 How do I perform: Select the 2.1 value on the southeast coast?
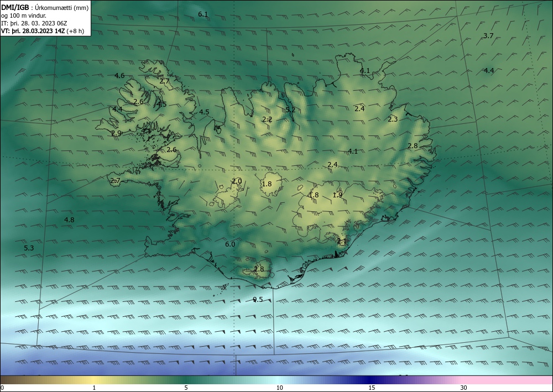[x=342, y=242]
